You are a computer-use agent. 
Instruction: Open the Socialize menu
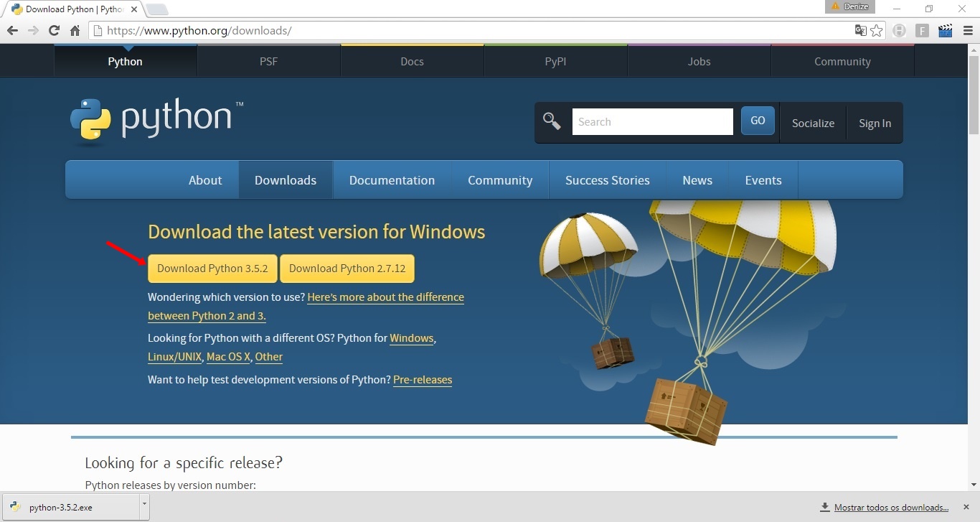[x=814, y=123]
